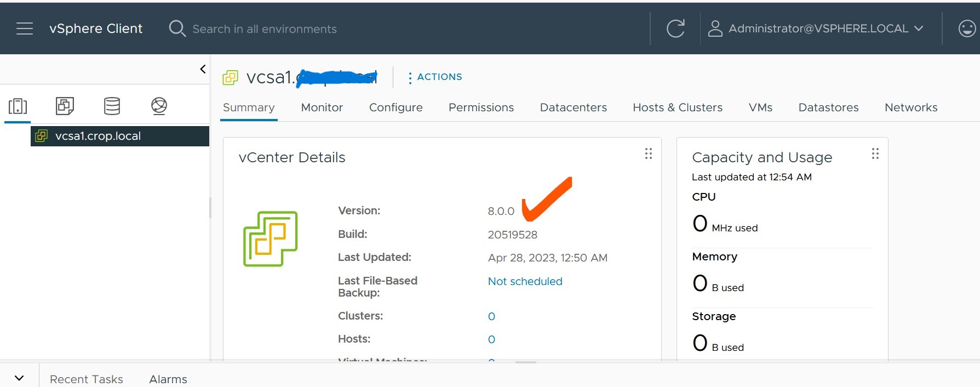This screenshot has width=980, height=387.
Task: Switch to VMs and Templates inventory view
Action: pyautogui.click(x=65, y=106)
